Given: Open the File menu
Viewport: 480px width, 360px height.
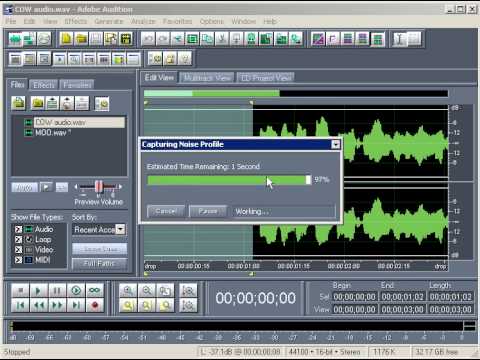Looking at the screenshot, I should pyautogui.click(x=11, y=21).
